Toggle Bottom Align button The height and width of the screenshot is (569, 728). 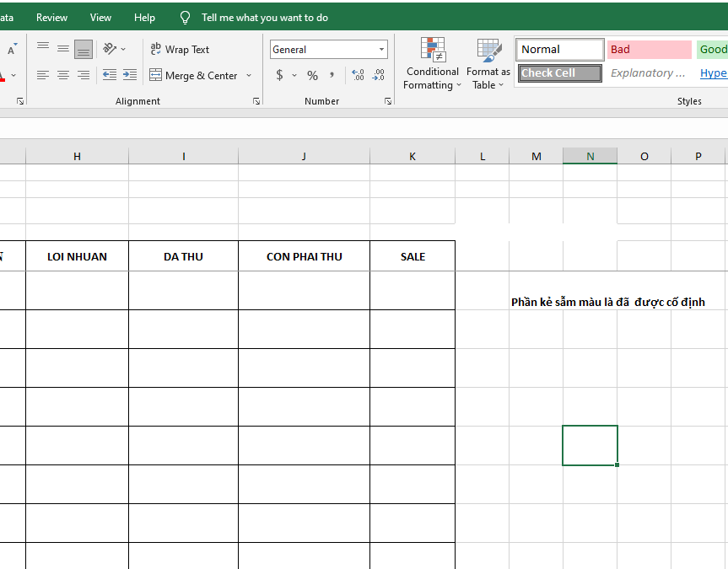tap(84, 49)
